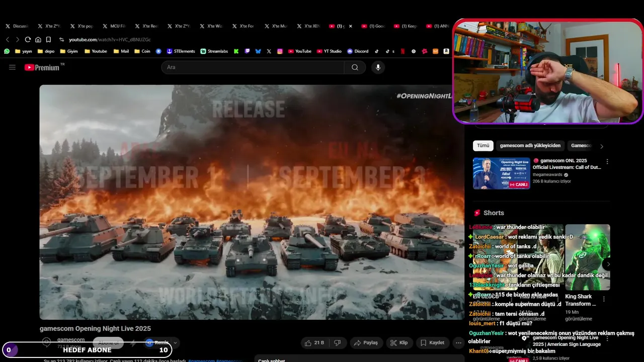Open the gamescom channel name link

point(71,340)
